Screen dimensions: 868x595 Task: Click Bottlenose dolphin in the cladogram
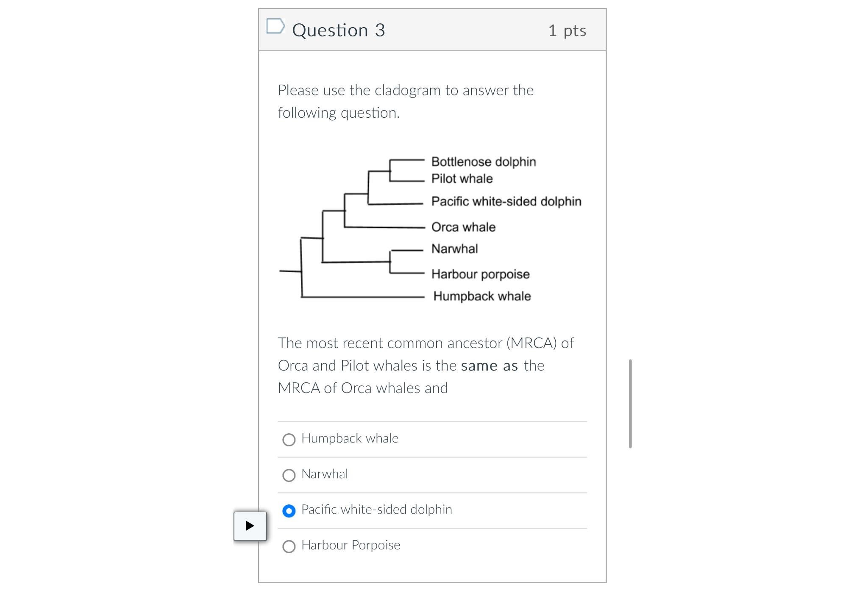point(484,161)
